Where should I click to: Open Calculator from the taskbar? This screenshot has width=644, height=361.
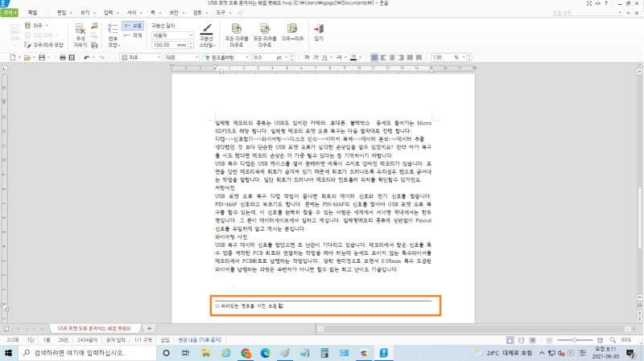324,353
